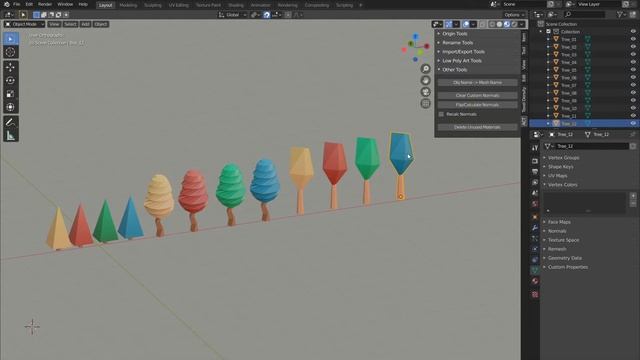The height and width of the screenshot is (360, 640).
Task: Select the Measure tool
Action: click(x=11, y=136)
